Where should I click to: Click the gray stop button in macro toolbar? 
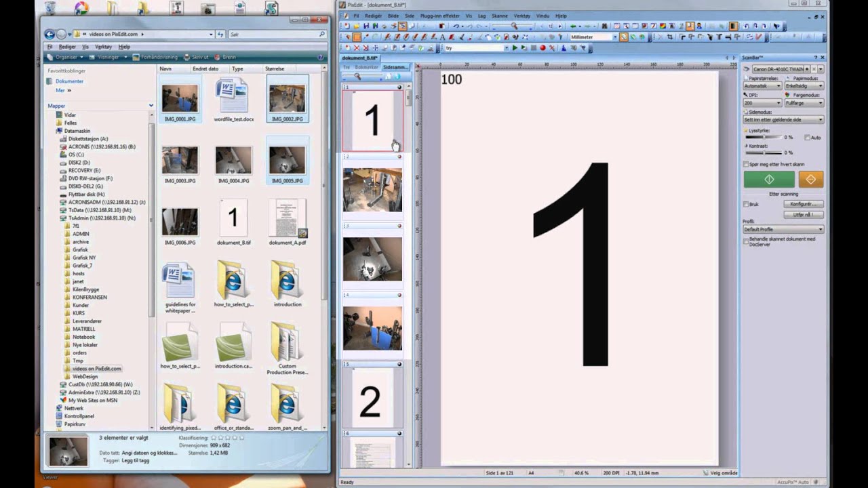(x=534, y=48)
